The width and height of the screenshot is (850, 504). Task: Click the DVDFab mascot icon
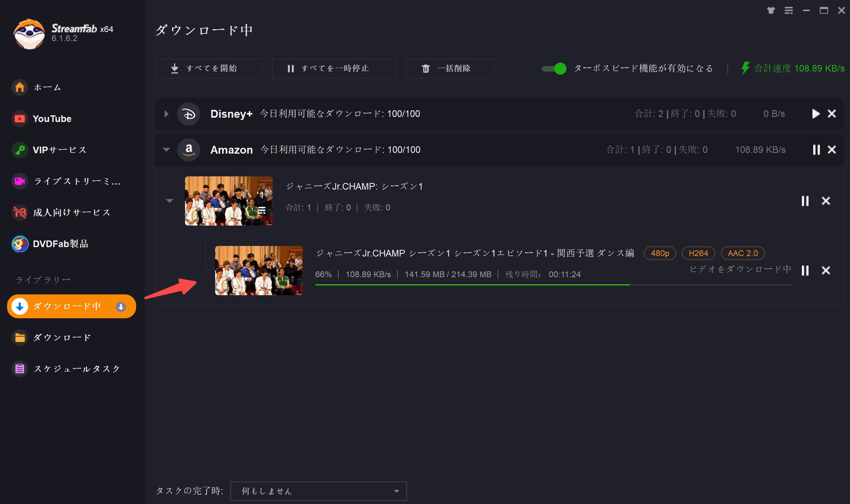[x=20, y=244]
